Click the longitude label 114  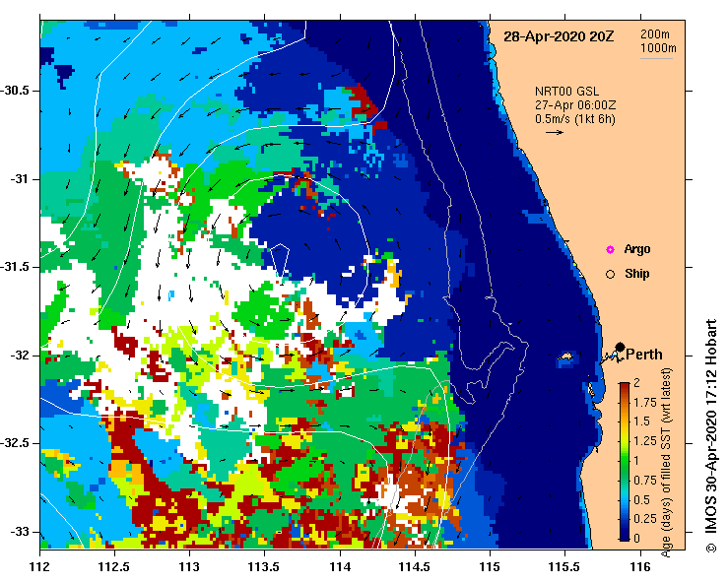[340, 567]
